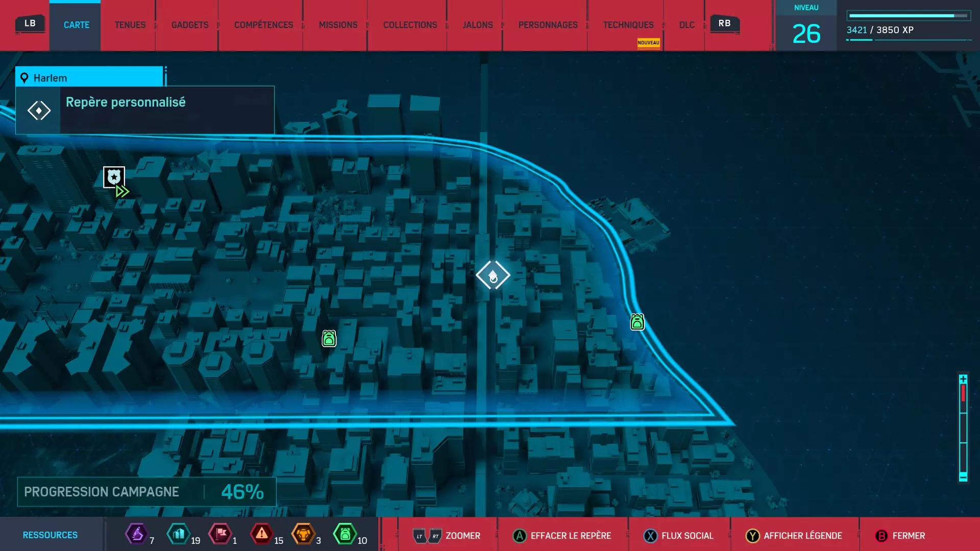Image resolution: width=980 pixels, height=551 pixels.
Task: Open the Tenues tab
Action: click(130, 25)
